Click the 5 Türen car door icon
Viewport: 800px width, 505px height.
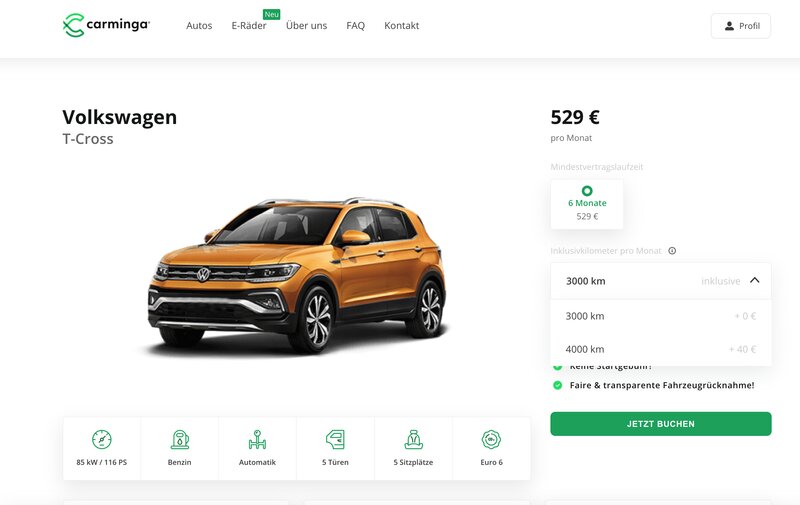click(x=335, y=439)
